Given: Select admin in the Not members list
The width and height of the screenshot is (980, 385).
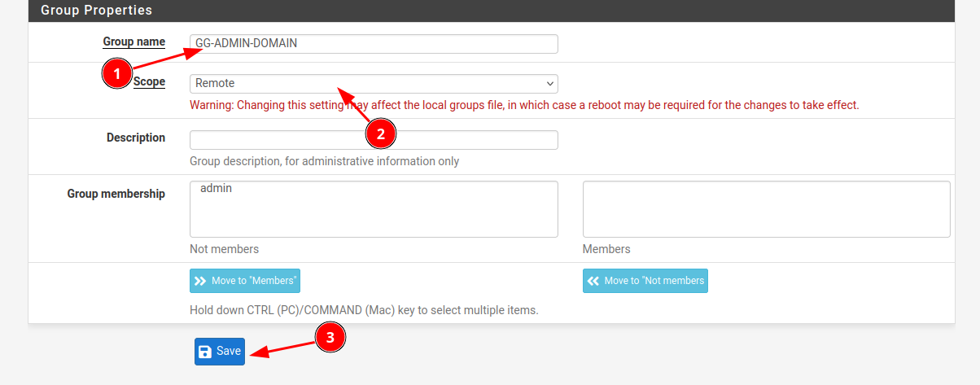Looking at the screenshot, I should (216, 188).
